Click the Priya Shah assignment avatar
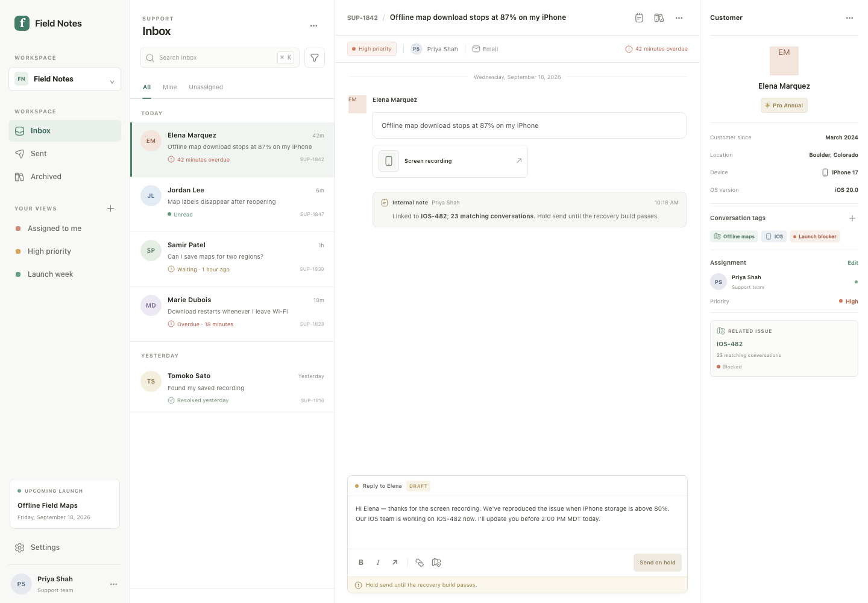868x603 pixels. pyautogui.click(x=719, y=282)
